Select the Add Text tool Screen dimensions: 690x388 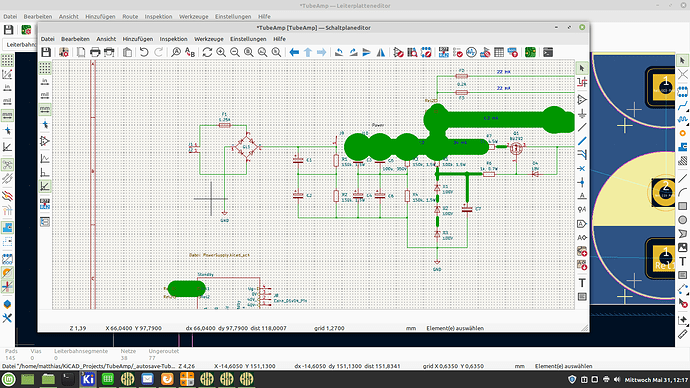(582, 283)
